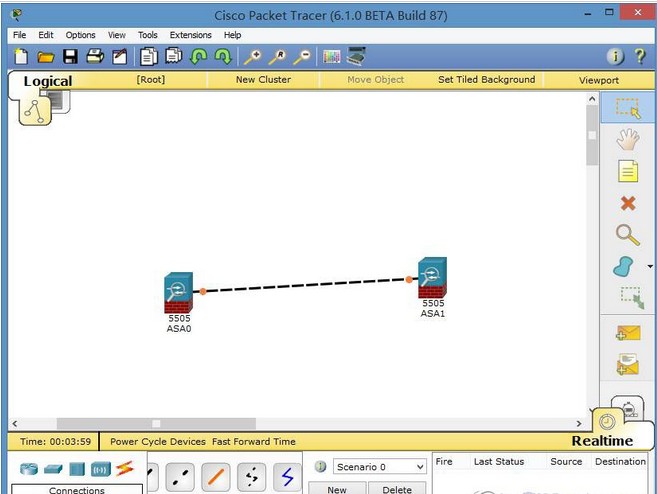Reset zoom with the R magnifier icon
The image size is (657, 494).
[277, 57]
